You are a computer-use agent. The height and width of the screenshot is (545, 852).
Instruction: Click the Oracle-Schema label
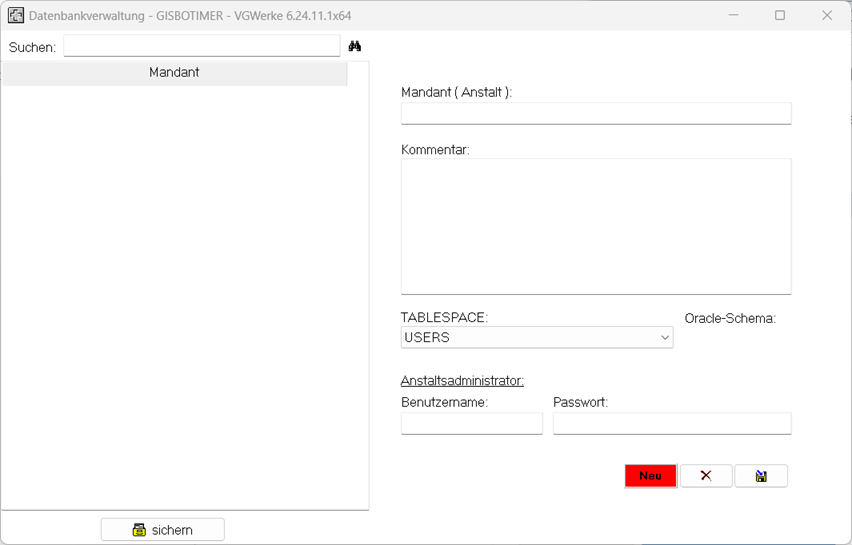click(730, 319)
